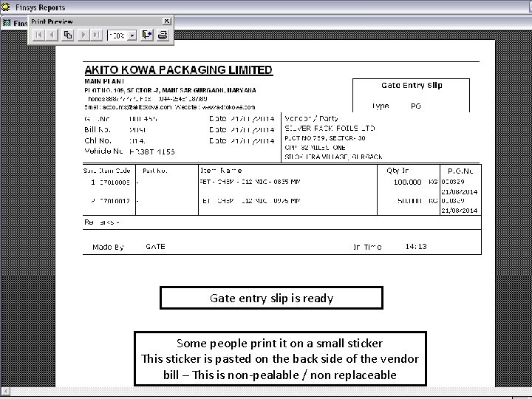Click the Bill No. label
Image resolution: width=532 pixels, height=399 pixels.
98,129
